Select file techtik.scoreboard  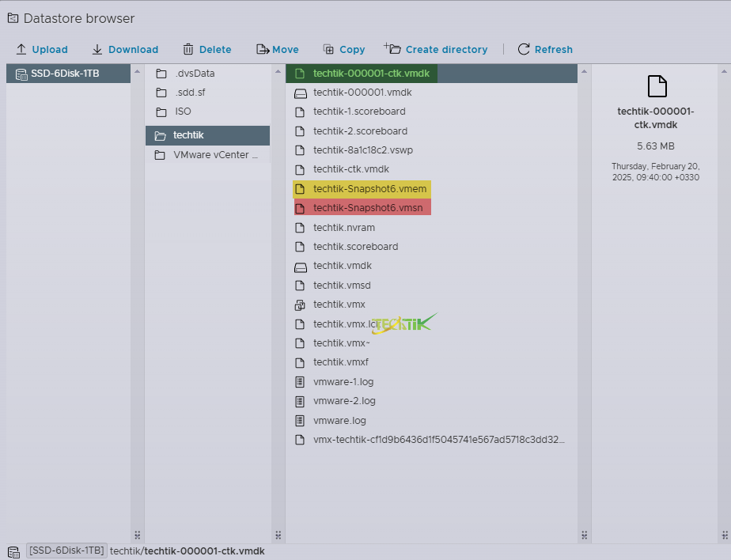point(355,247)
